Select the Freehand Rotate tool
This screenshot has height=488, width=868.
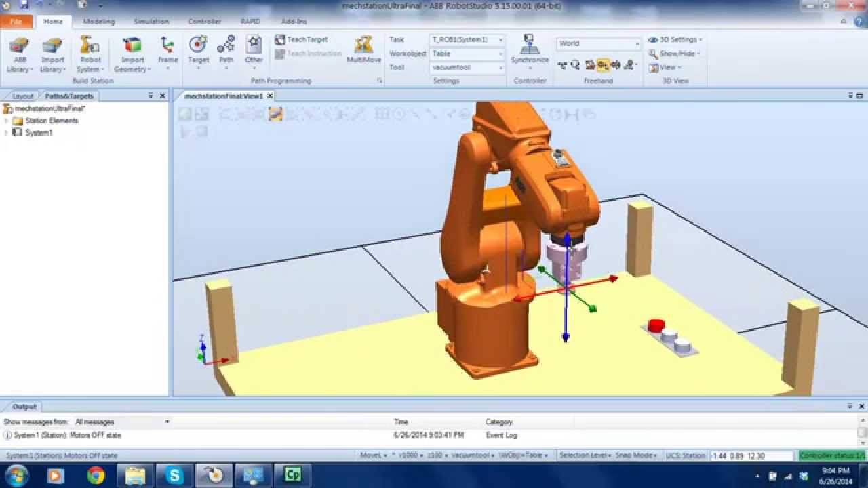coord(576,65)
